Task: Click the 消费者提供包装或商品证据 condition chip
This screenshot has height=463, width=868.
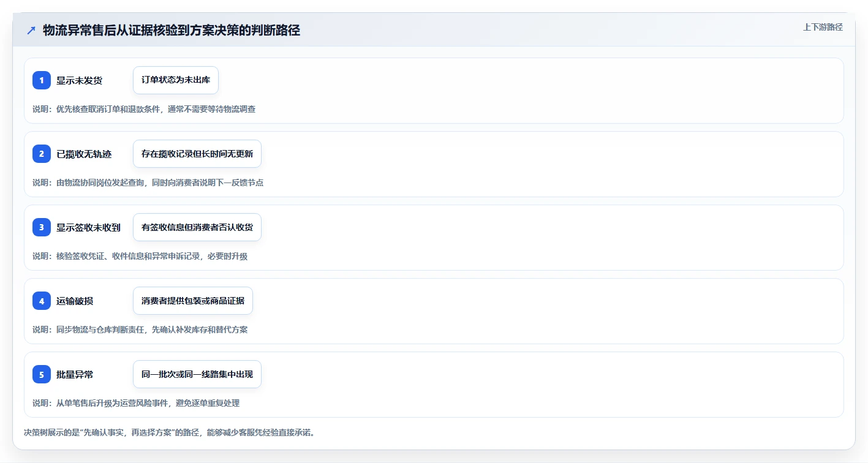Action: click(x=193, y=301)
